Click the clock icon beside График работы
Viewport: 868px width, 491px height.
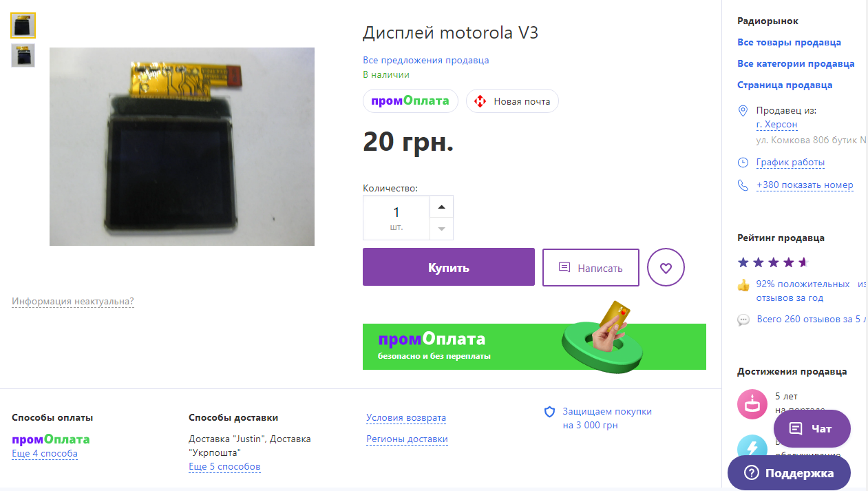[x=743, y=163]
